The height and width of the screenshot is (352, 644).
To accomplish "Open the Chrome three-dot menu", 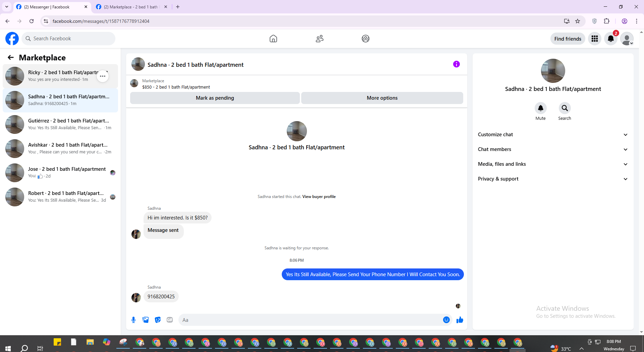I will pos(637,21).
